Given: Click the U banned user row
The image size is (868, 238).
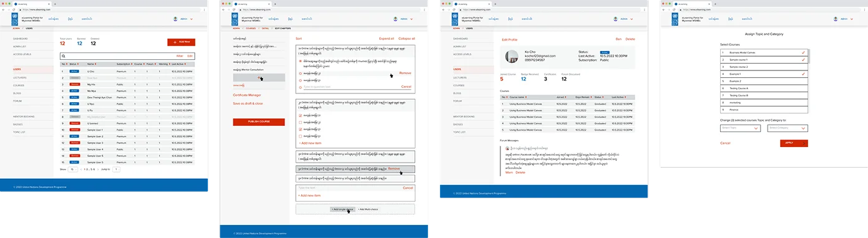Looking at the screenshot, I should [x=127, y=123].
